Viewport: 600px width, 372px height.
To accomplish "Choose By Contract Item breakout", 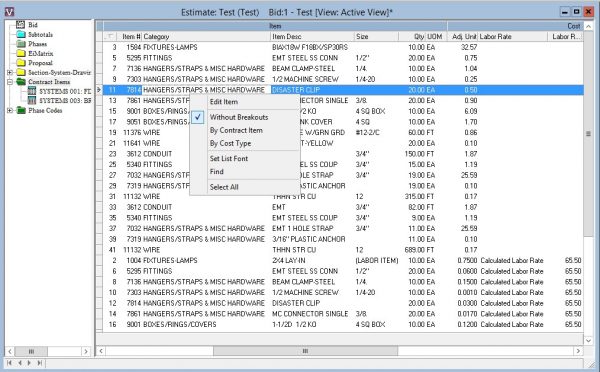I will pos(245,130).
